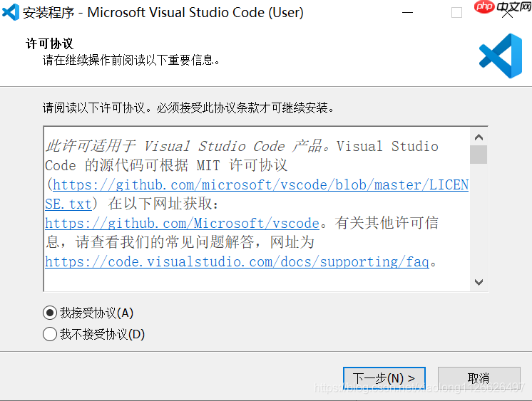Open the code.visualstudio.com/docs/supporting/faq link
The height and width of the screenshot is (401, 532).
[x=237, y=261]
